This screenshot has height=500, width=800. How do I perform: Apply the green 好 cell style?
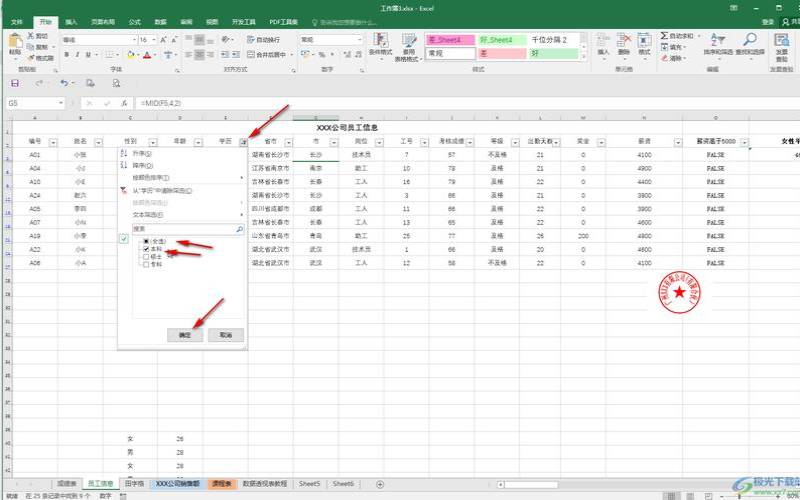(x=554, y=54)
